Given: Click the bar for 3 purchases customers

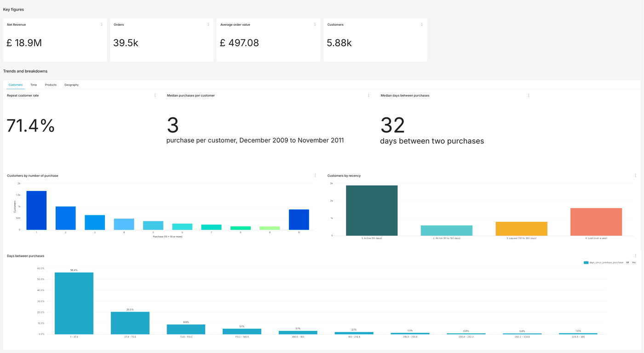Looking at the screenshot, I should (95, 222).
